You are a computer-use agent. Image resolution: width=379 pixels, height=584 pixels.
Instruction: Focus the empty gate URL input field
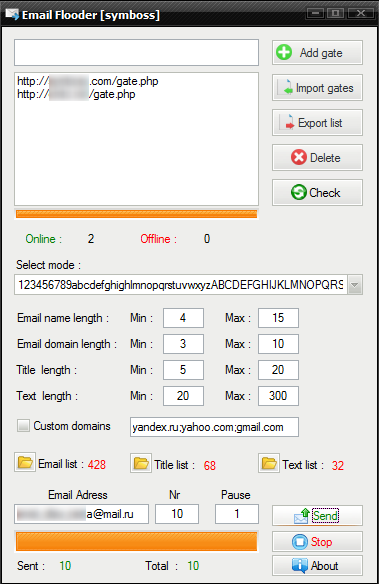click(136, 53)
